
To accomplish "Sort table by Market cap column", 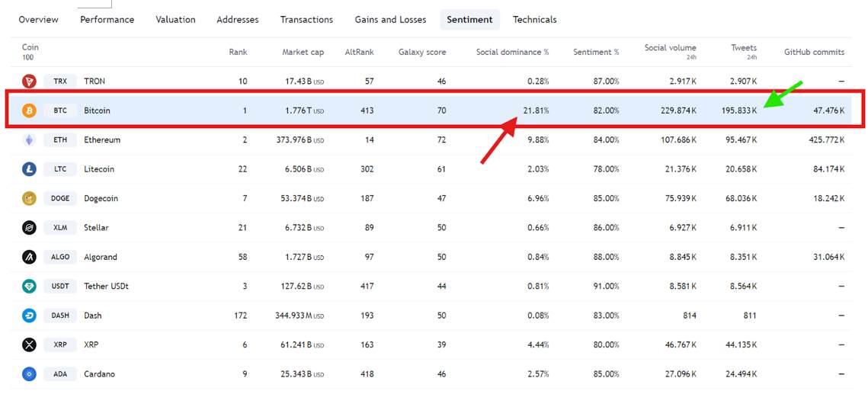I will click(303, 53).
